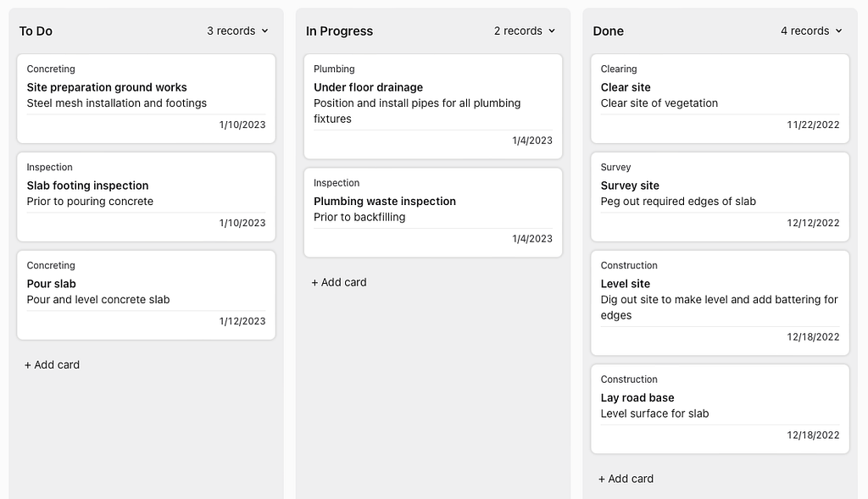Image resolution: width=868 pixels, height=499 pixels.
Task: Expand the To Do records chevron
Action: click(x=264, y=31)
